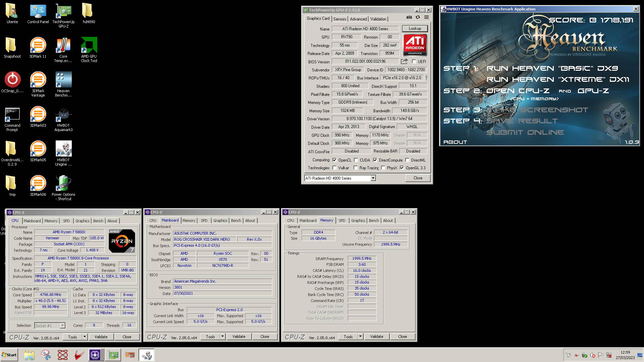Toggle the PhysX checkbox
The width and height of the screenshot is (644, 362).
pos(383,168)
